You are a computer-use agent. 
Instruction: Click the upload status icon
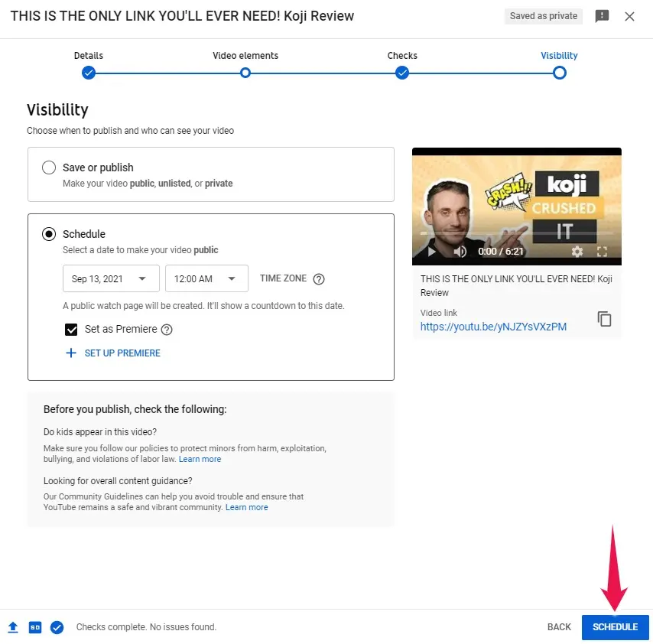(x=13, y=627)
